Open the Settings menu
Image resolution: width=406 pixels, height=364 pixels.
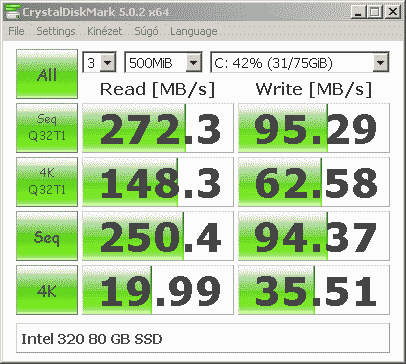pyautogui.click(x=56, y=31)
